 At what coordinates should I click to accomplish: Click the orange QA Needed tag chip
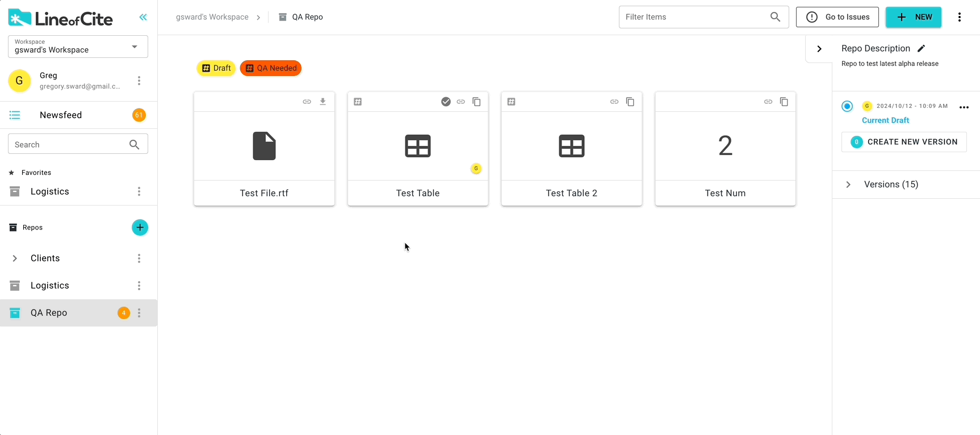[x=271, y=68]
